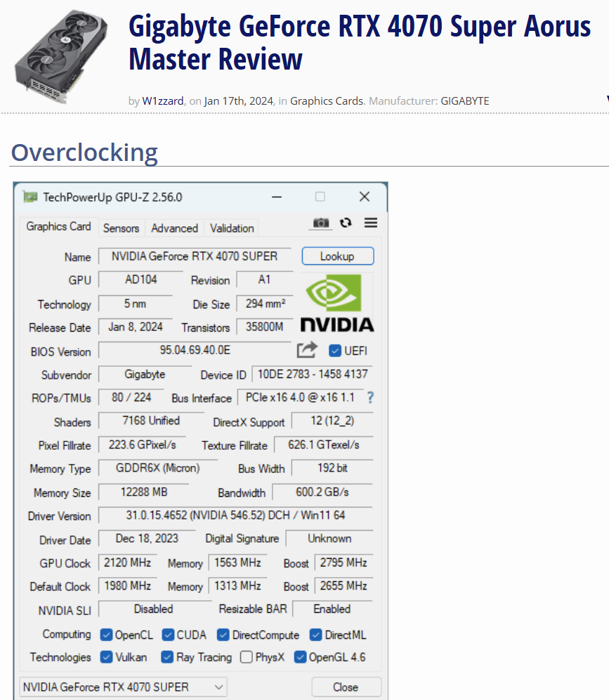Click the GPU field AD104
Image resolution: width=609 pixels, height=700 pixels.
click(141, 280)
